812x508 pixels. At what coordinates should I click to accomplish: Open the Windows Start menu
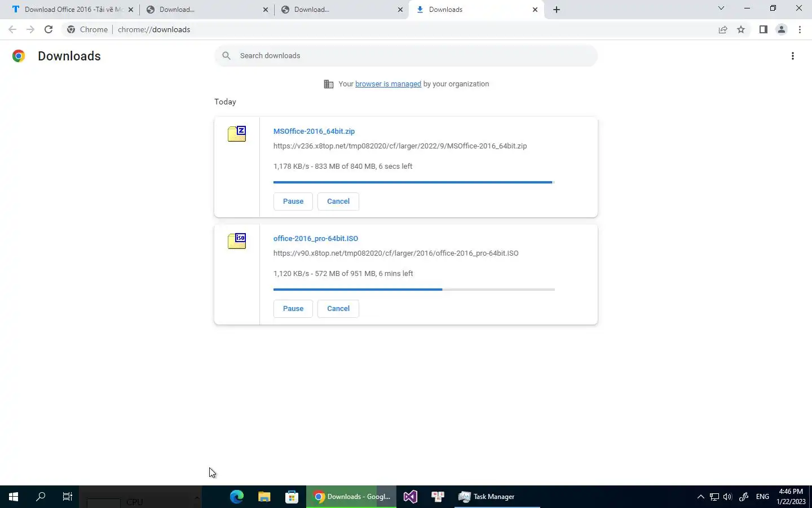14,497
